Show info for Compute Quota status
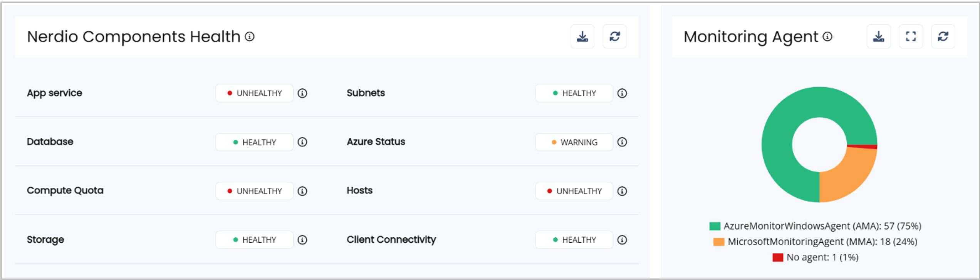This screenshot has height=280, width=980. click(302, 191)
